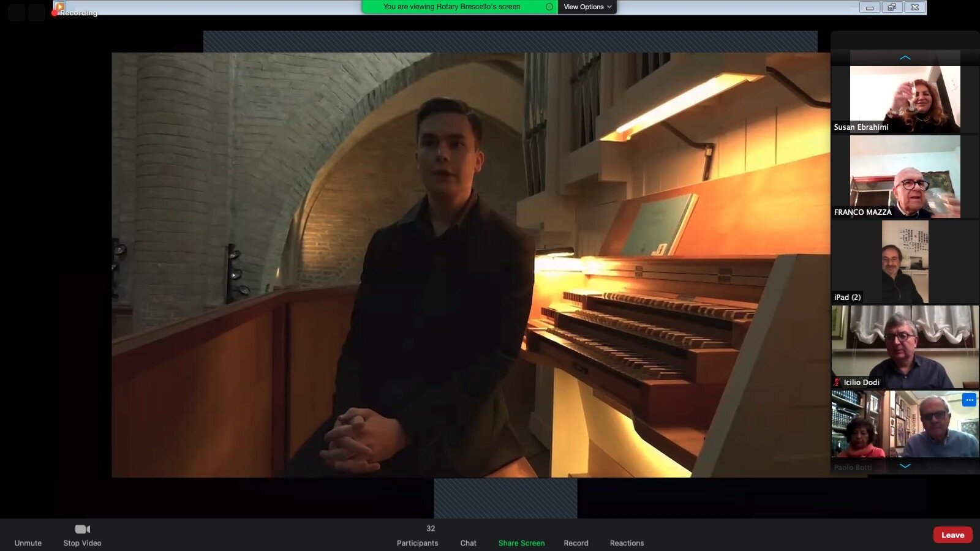
Task: Click the red Recording indicator
Action: click(75, 12)
